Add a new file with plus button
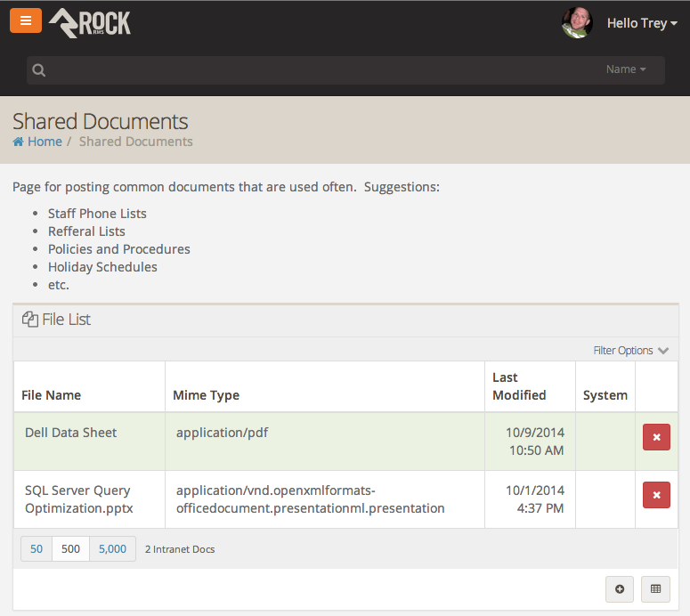The height and width of the screenshot is (616, 690). pos(620,588)
